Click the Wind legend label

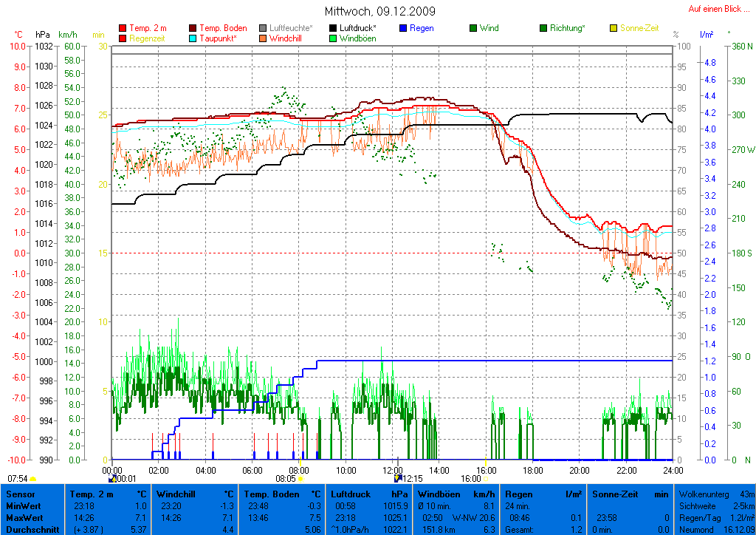pyautogui.click(x=489, y=29)
